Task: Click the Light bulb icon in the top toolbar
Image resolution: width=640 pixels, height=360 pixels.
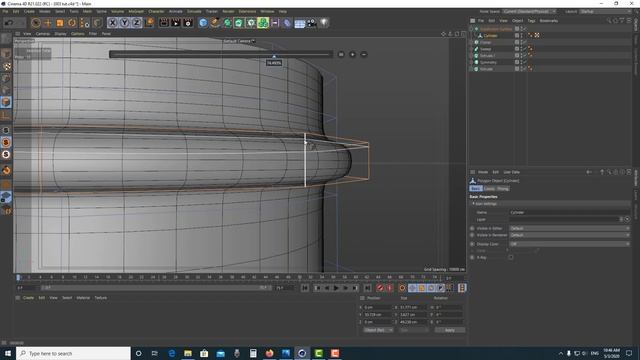Action: pyautogui.click(x=324, y=23)
